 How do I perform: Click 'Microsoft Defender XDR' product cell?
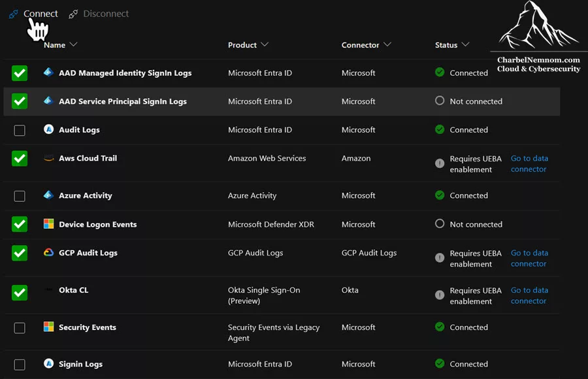270,224
